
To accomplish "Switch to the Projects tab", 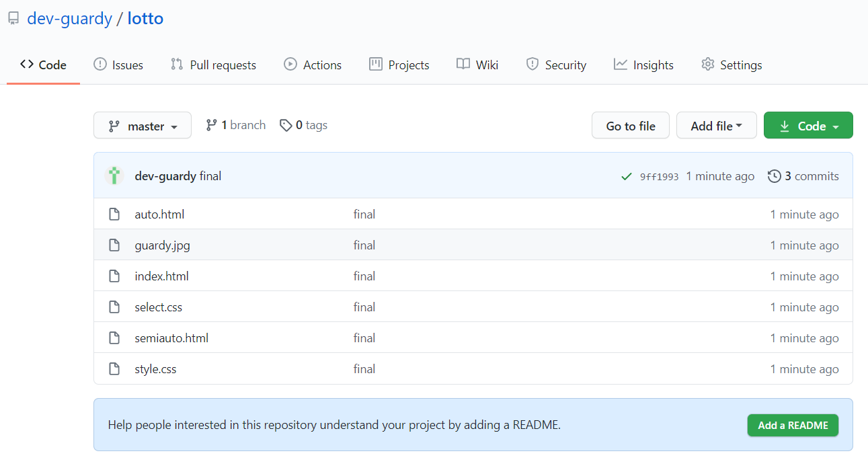I will 399,65.
